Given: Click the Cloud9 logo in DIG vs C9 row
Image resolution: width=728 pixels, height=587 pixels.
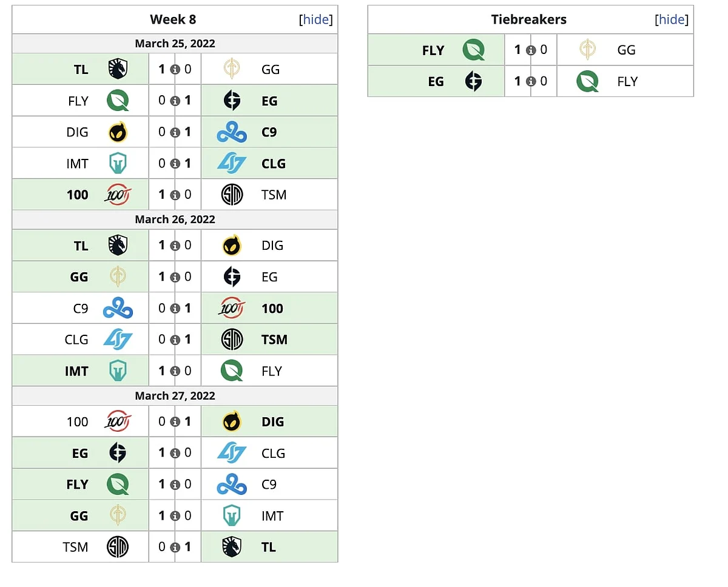Looking at the screenshot, I should tap(232, 132).
